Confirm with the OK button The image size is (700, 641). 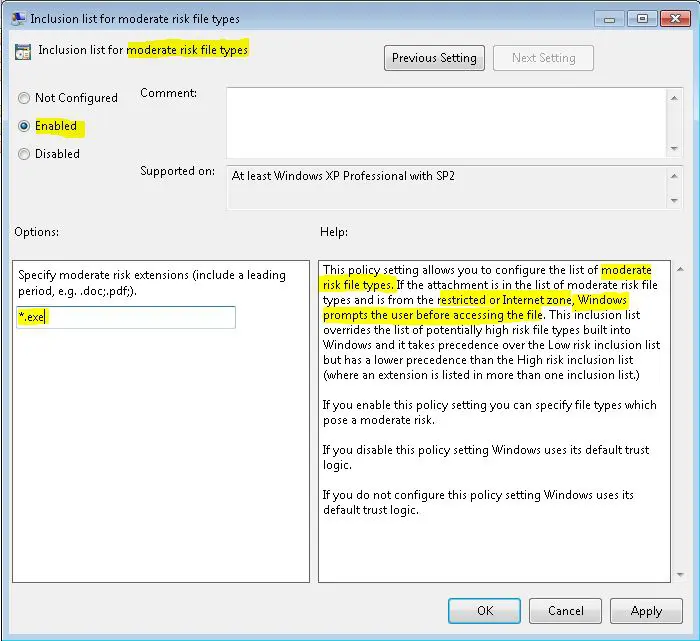click(x=484, y=611)
